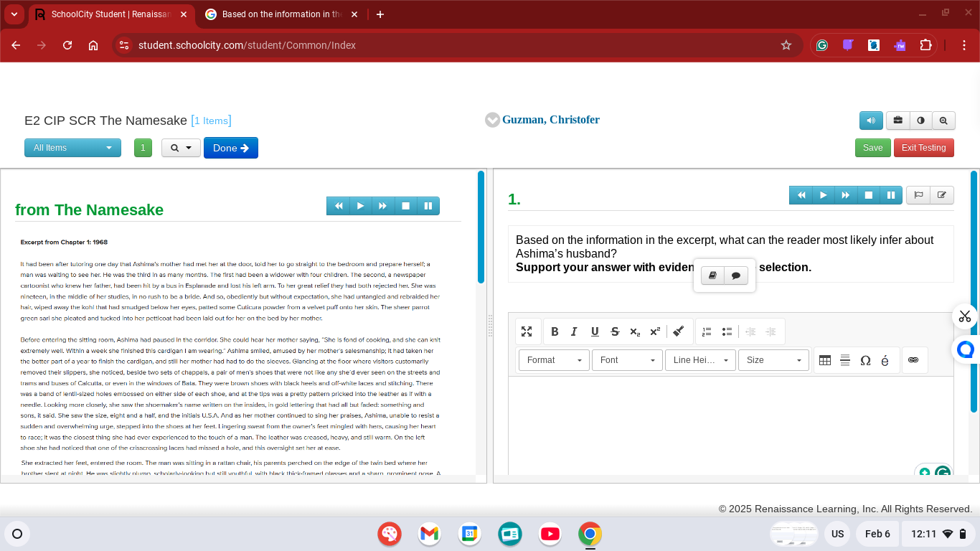Reload the page
This screenshot has width=980, height=551.
click(67, 45)
